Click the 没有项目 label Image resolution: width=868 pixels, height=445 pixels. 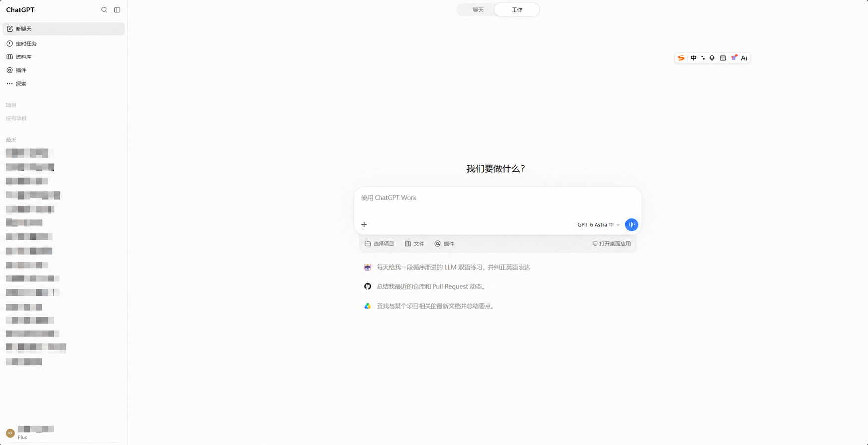16,118
